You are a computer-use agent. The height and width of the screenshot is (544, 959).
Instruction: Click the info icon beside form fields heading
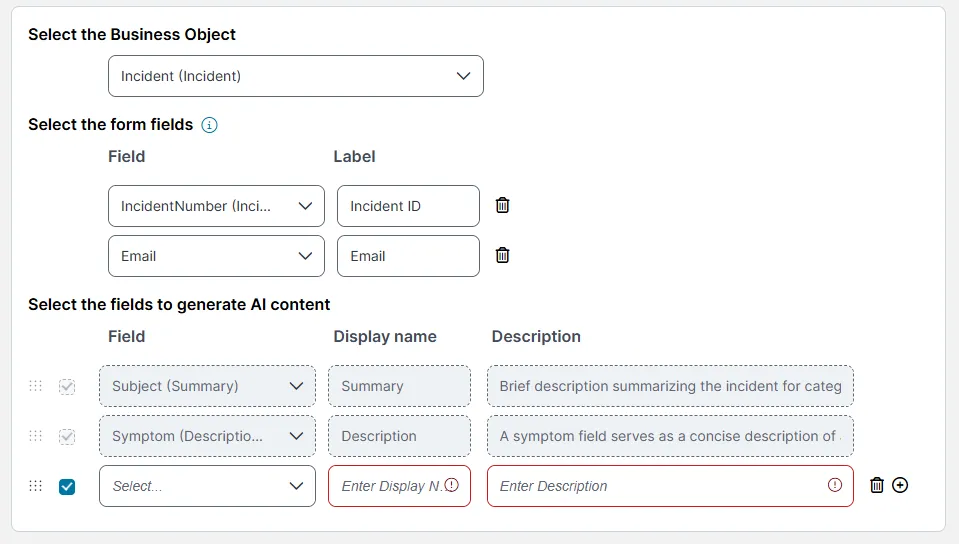(x=209, y=125)
